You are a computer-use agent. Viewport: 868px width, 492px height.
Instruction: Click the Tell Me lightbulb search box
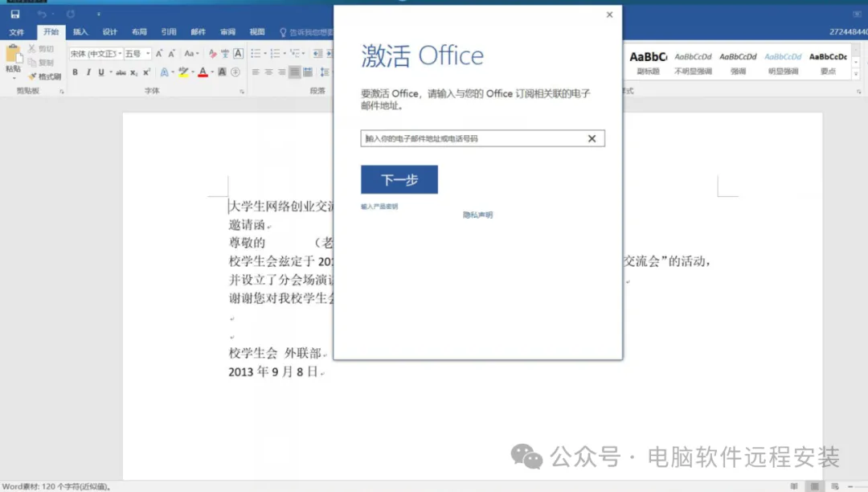306,33
